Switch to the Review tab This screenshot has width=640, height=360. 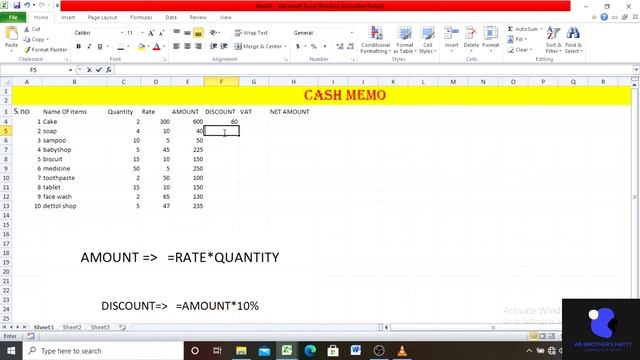pyautogui.click(x=198, y=17)
